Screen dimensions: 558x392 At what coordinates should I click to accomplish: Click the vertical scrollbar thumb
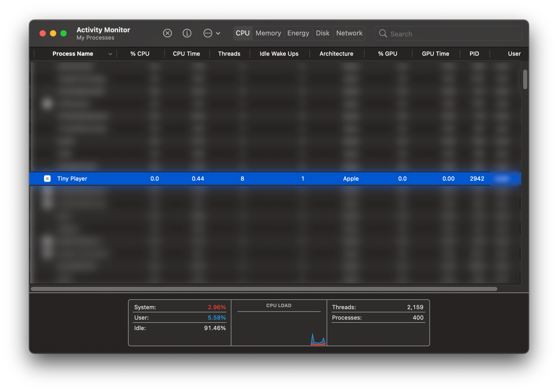(x=525, y=80)
